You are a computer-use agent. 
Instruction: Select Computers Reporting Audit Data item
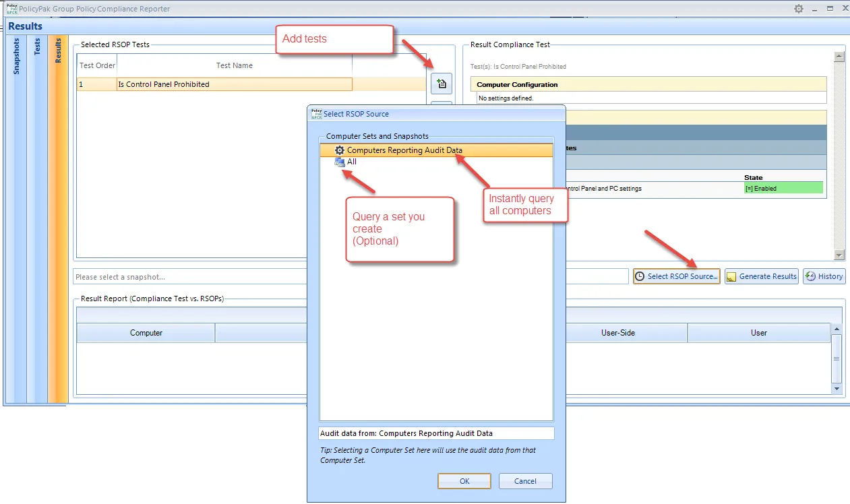(x=436, y=151)
